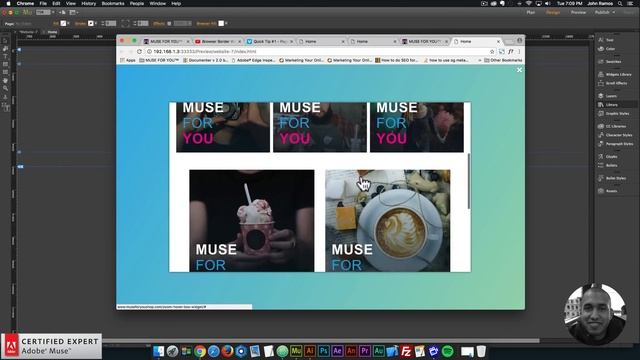
Task: Open the Bookmarks menu
Action: click(x=113, y=3)
